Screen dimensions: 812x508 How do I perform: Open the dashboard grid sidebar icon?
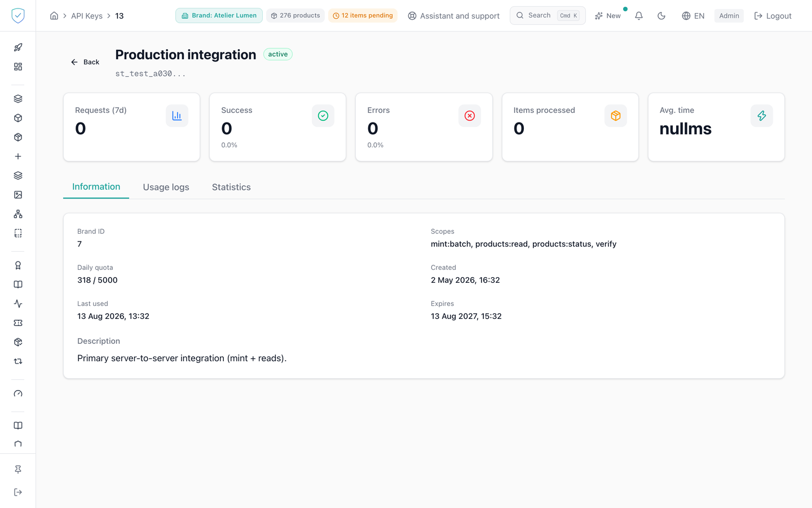[18, 67]
